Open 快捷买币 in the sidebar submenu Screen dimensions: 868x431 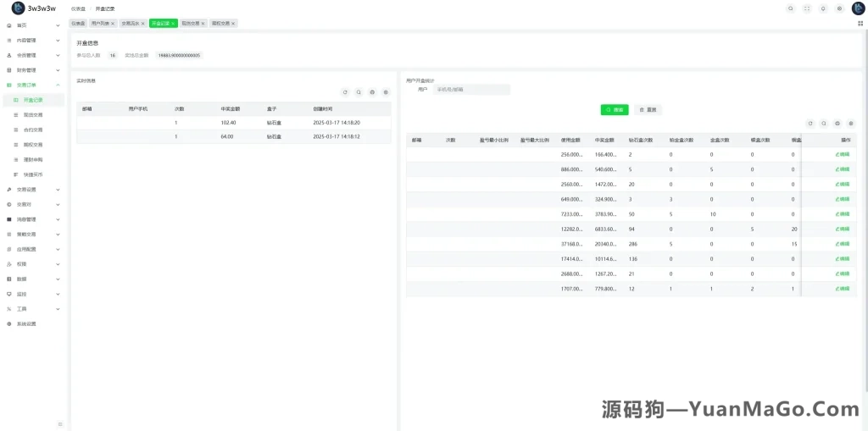tap(33, 174)
